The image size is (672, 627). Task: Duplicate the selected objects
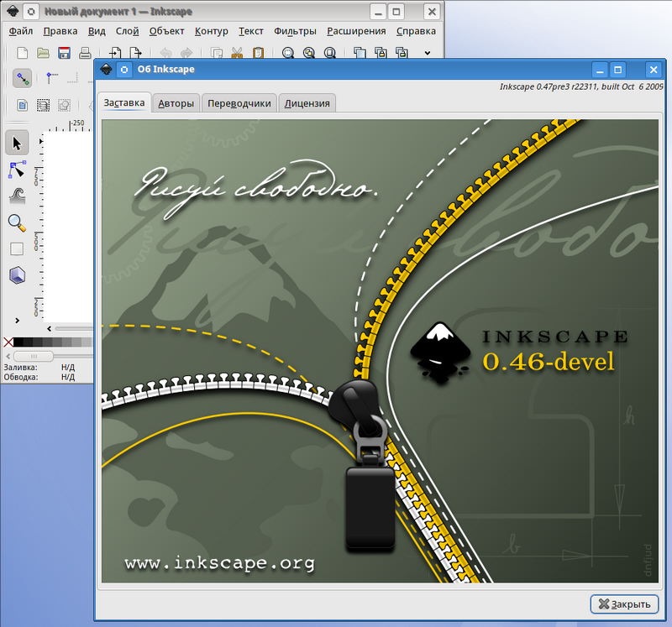click(x=360, y=53)
